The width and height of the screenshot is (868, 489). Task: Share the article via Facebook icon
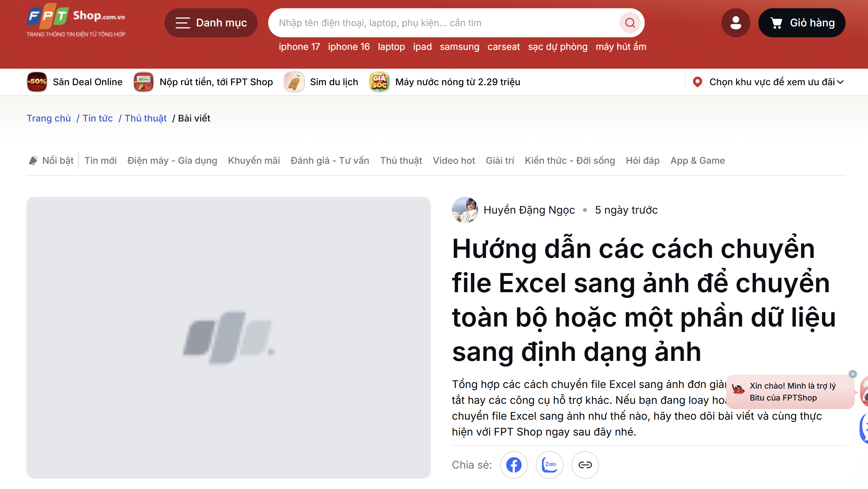[x=514, y=465]
